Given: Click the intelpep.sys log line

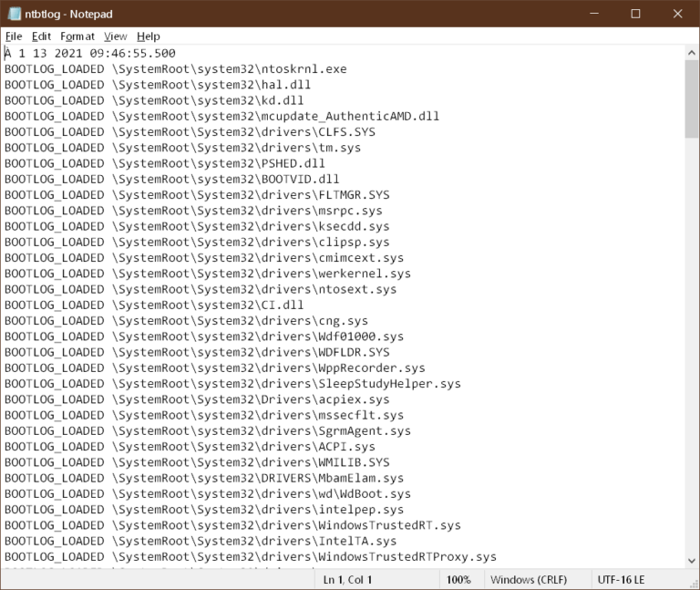Looking at the screenshot, I should [204, 509].
